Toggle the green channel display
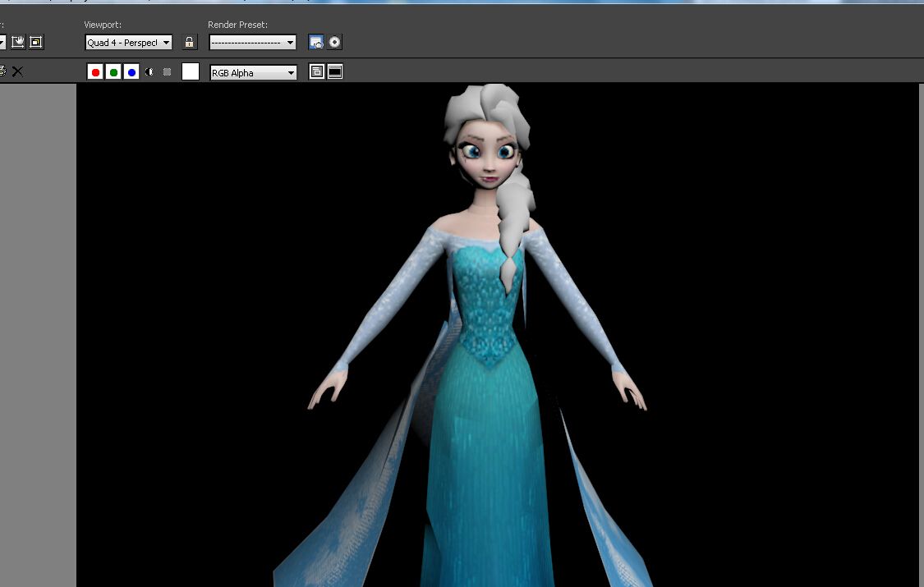Viewport: 924px width, 587px height. click(113, 72)
